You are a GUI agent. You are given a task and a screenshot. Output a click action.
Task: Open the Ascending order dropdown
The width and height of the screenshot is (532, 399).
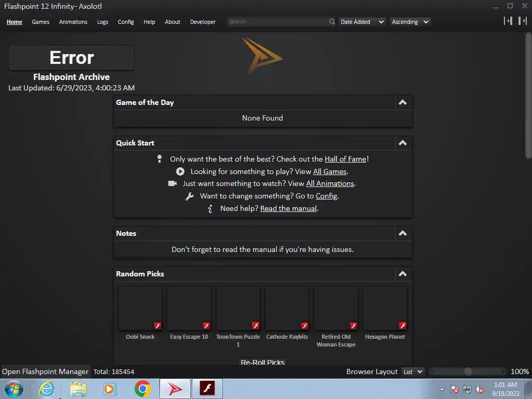[410, 22]
